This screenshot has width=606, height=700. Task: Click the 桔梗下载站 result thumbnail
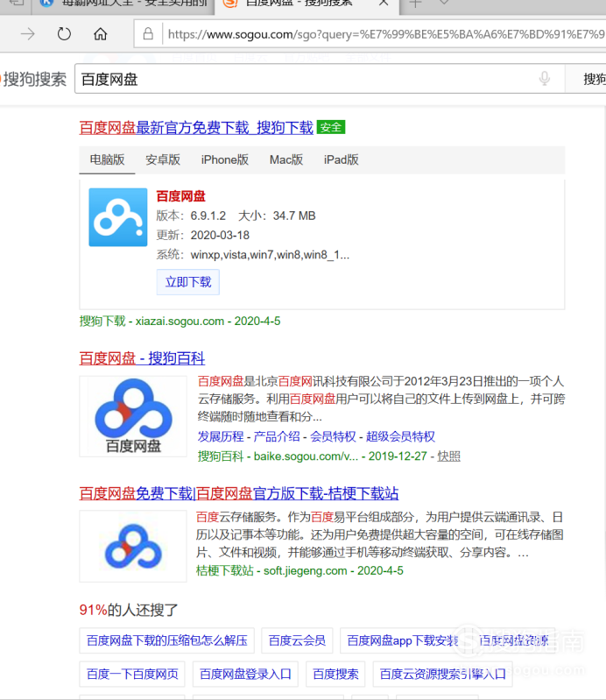pos(133,546)
